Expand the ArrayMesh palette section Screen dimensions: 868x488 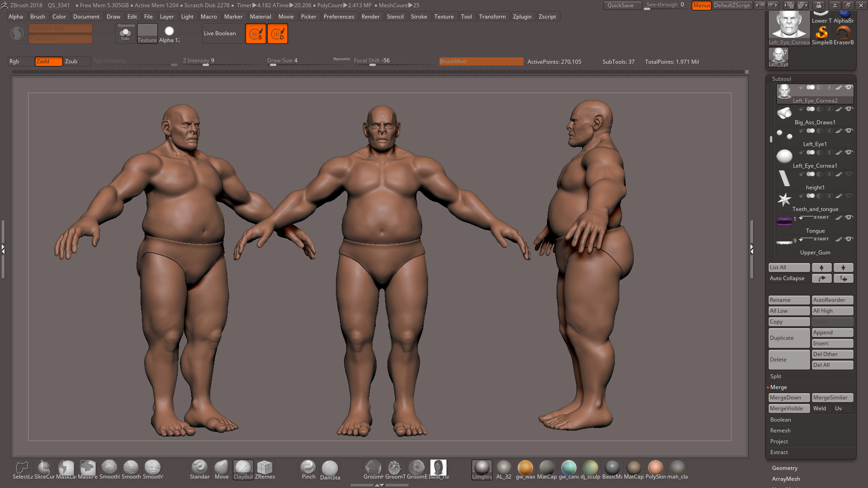(x=786, y=479)
